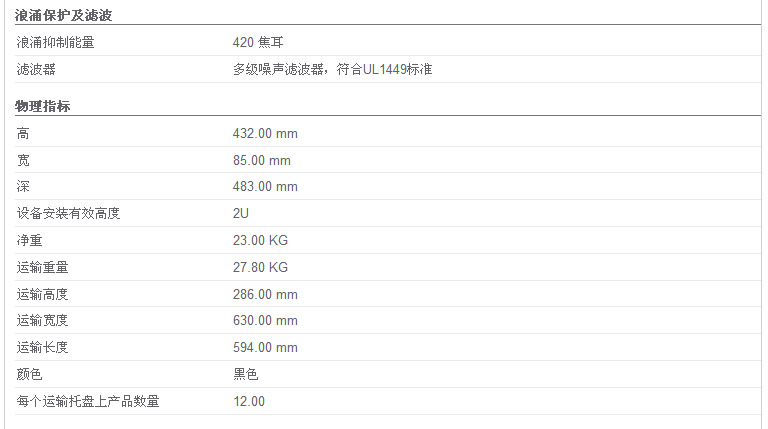Viewport: 768px width, 429px height.
Task: Click the 多级噪声滤波器 UL1449 description text
Action: click(x=333, y=69)
